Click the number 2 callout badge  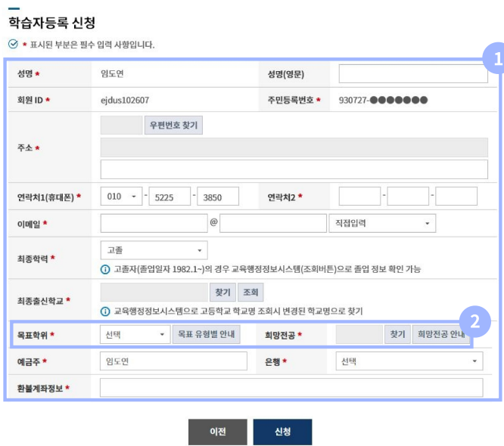pos(474,321)
